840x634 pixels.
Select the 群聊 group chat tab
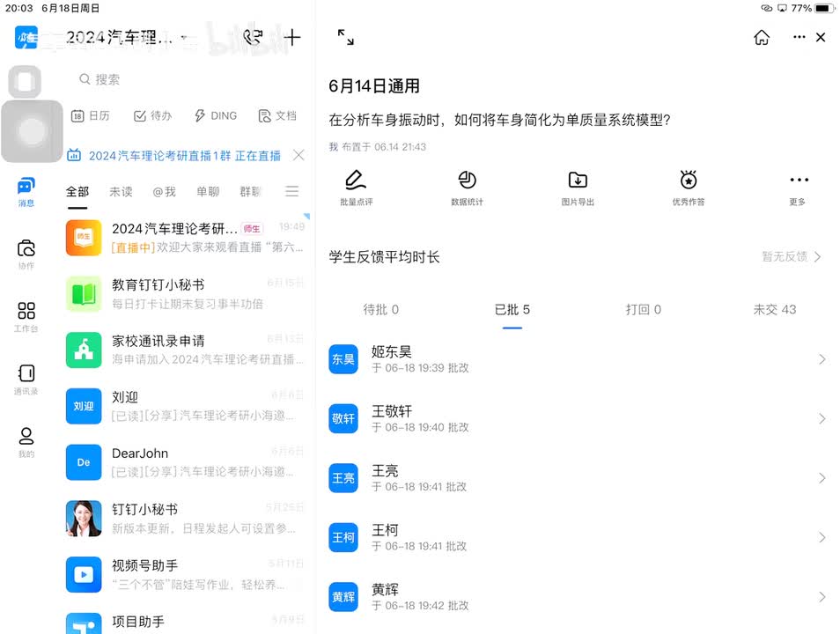[250, 192]
